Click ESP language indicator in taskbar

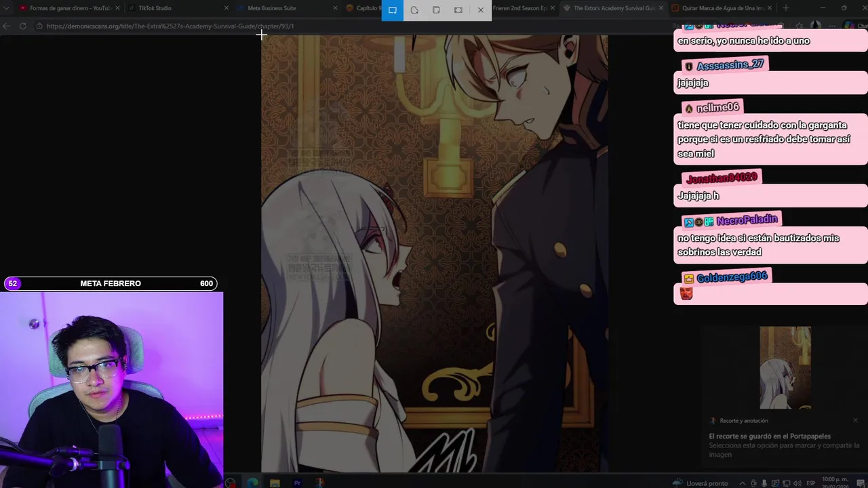(x=811, y=483)
